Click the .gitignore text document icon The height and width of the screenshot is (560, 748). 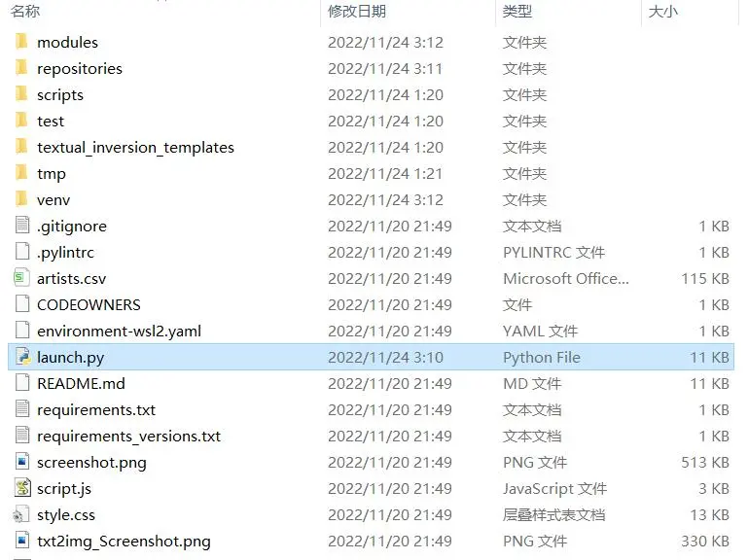click(x=22, y=226)
